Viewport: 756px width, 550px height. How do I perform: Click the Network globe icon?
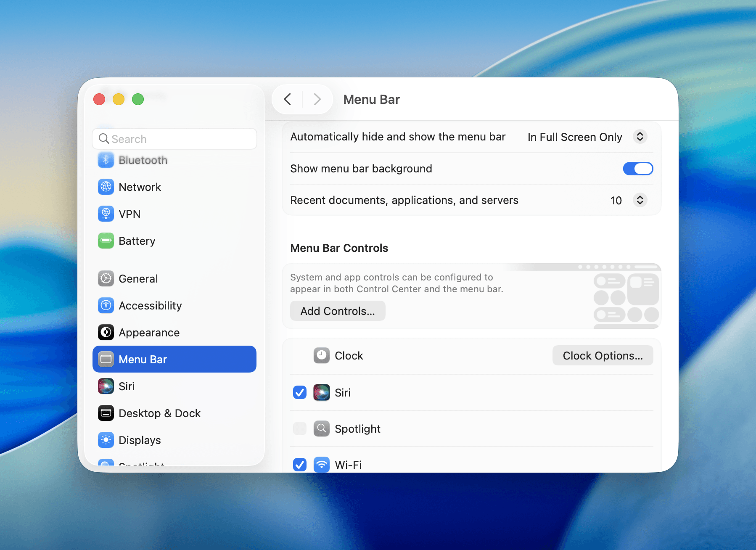click(106, 187)
